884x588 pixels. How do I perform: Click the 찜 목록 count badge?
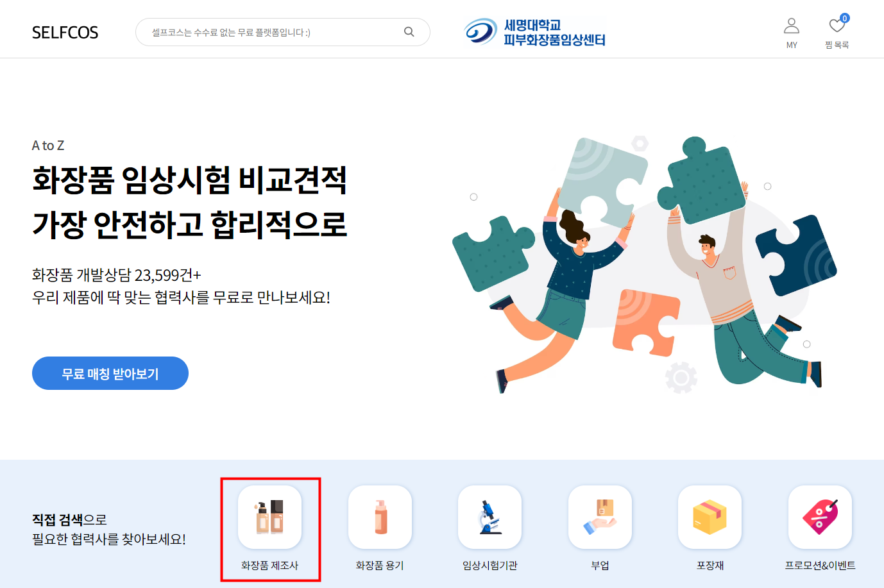click(845, 18)
